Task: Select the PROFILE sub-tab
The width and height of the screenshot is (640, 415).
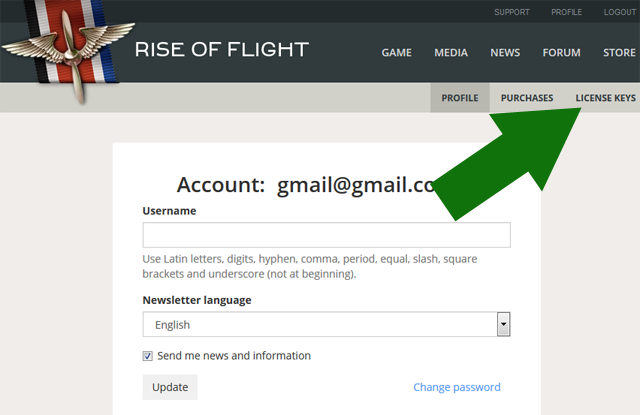Action: 460,98
